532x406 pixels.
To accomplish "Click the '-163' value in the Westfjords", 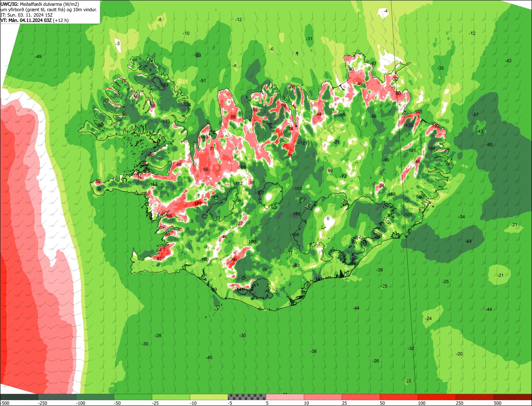I will pos(164,85).
